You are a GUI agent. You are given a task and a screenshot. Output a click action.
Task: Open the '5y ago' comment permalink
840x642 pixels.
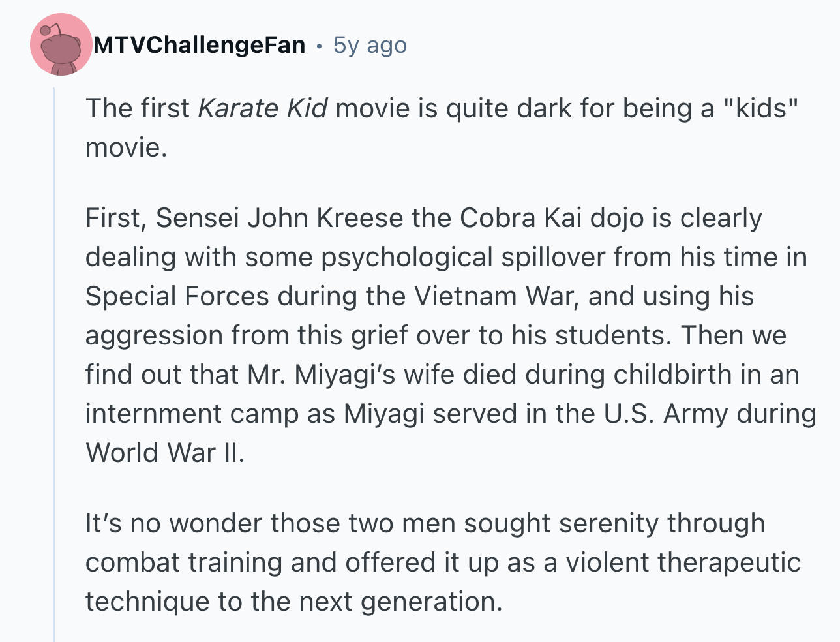pyautogui.click(x=370, y=45)
